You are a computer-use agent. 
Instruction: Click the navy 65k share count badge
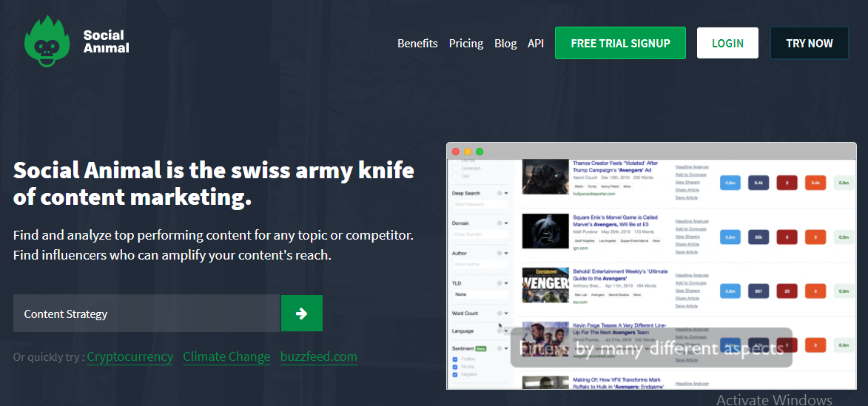pyautogui.click(x=758, y=237)
